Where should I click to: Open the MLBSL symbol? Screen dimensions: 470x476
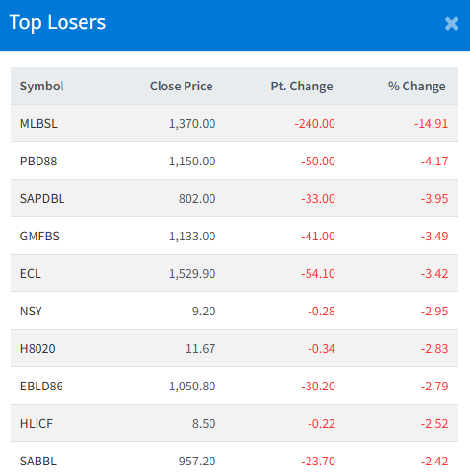coord(38,123)
